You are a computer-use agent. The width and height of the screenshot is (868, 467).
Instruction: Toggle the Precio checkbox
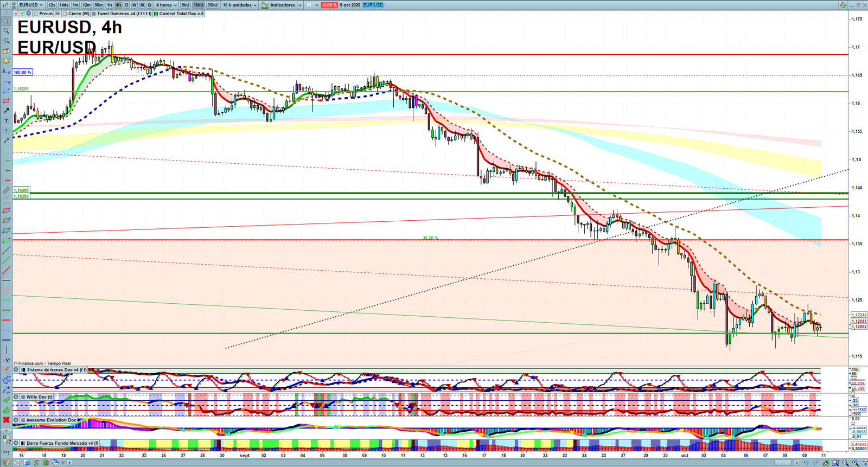point(36,14)
